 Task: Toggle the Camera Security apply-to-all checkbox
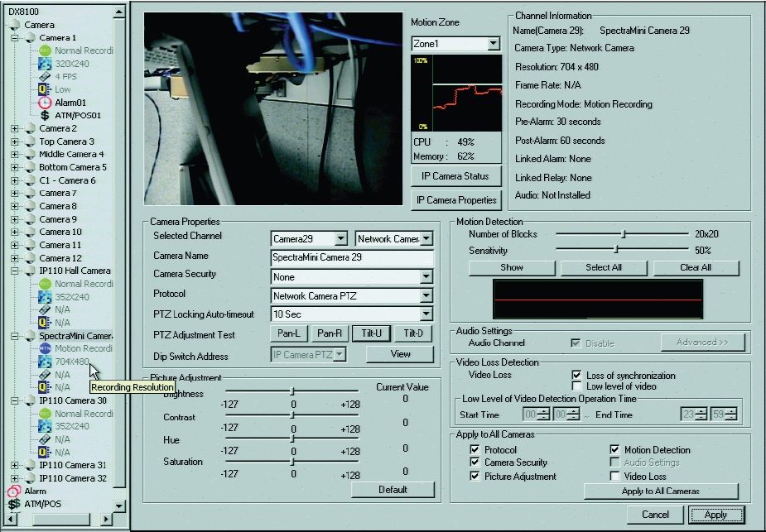(475, 463)
